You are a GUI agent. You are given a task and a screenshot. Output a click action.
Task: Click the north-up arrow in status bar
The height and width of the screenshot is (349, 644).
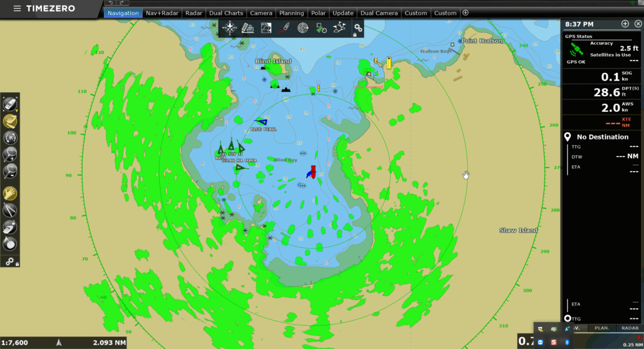coord(58,343)
